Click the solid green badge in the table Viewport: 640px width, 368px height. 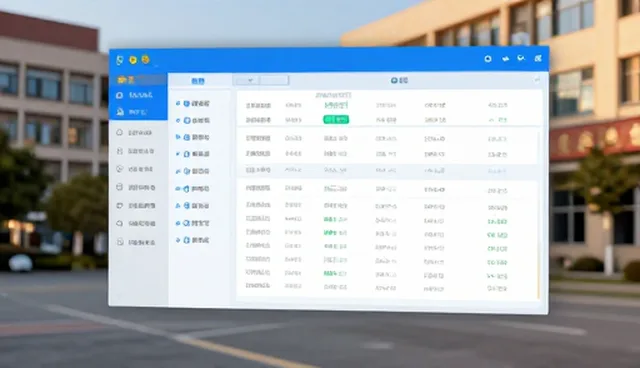pos(336,120)
